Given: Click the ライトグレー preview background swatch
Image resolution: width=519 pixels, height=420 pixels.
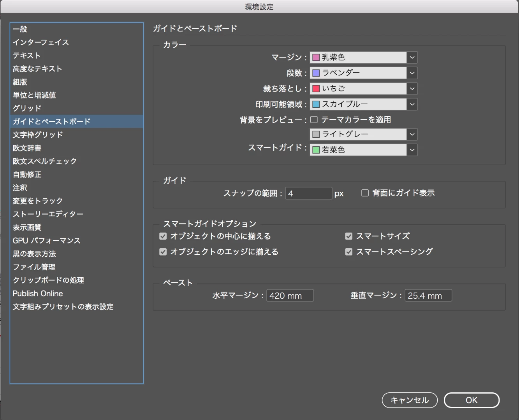Looking at the screenshot, I should click(x=316, y=134).
